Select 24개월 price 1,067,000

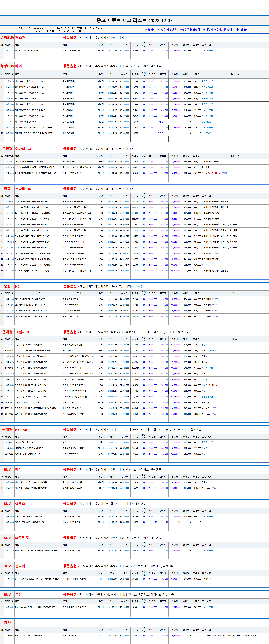[186, 448]
